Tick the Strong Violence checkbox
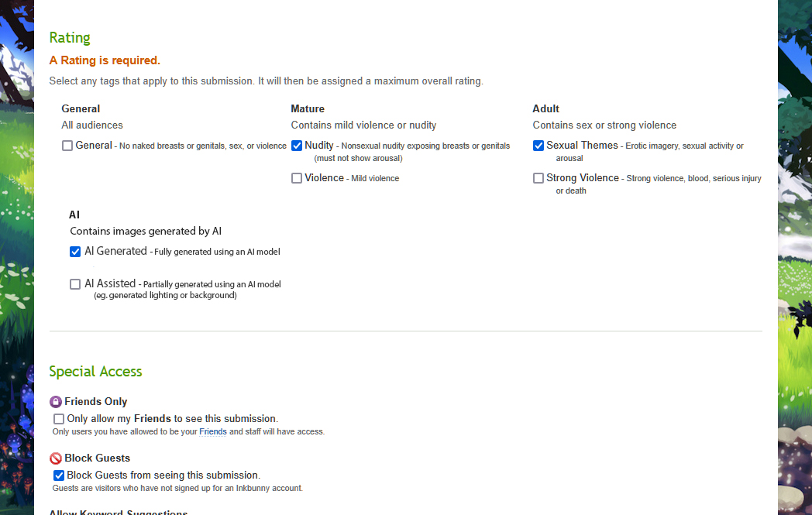This screenshot has height=515, width=812. pyautogui.click(x=538, y=178)
